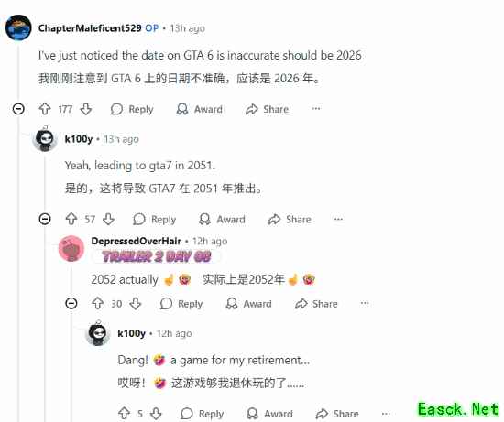The width and height of the screenshot is (504, 422).
Task: Downvote the comment with 30 points
Action: tap(136, 304)
